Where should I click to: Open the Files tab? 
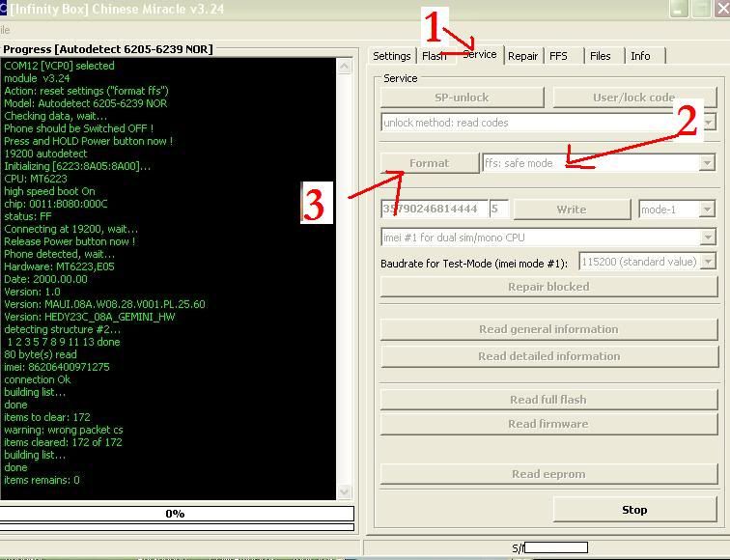(x=601, y=56)
